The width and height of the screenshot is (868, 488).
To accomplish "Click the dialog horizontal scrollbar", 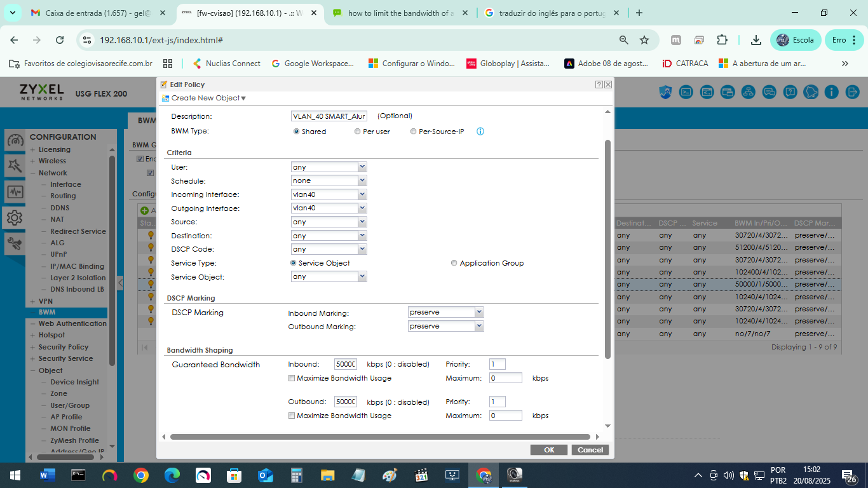I will coord(380,437).
